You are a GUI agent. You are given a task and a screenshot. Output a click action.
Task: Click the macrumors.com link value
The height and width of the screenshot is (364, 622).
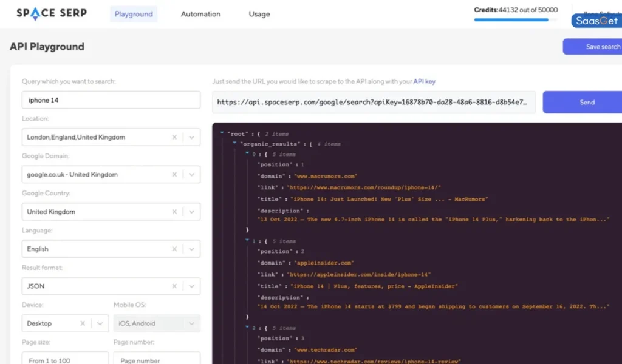[364, 187]
